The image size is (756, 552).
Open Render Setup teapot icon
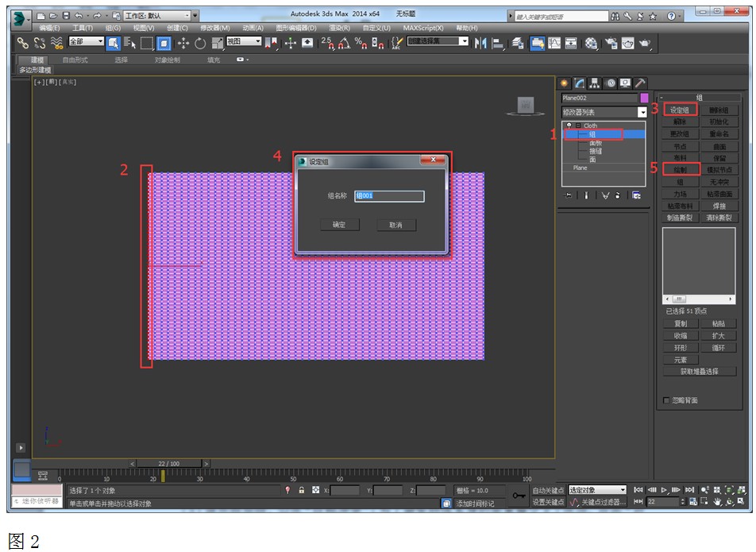(x=611, y=44)
